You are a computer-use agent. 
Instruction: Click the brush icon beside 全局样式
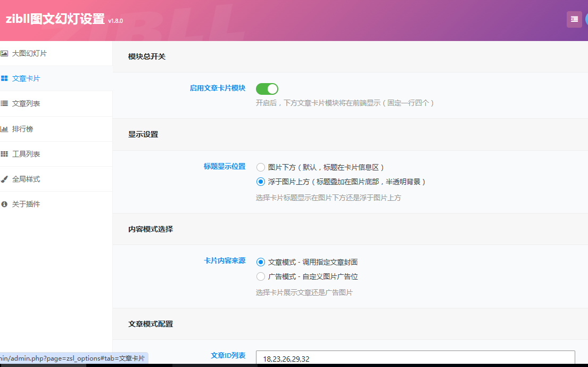point(4,179)
